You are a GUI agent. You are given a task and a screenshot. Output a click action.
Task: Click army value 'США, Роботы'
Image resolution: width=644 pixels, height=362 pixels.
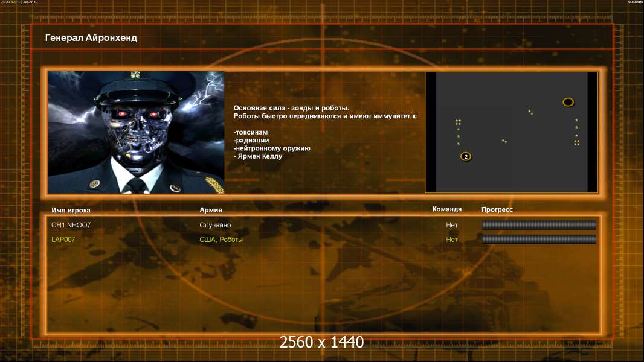point(221,240)
